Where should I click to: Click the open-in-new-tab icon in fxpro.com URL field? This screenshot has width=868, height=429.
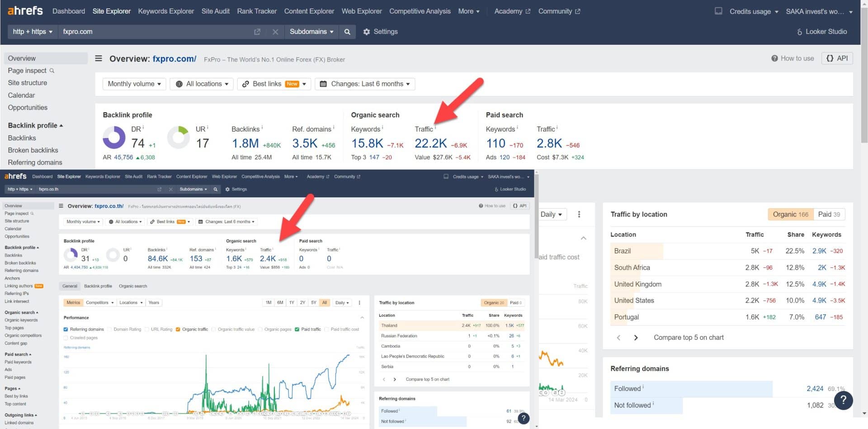[x=257, y=32]
